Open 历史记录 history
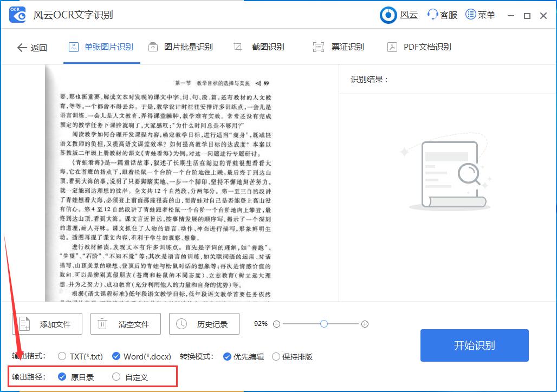Viewport: 557px width, 392px height. click(204, 323)
